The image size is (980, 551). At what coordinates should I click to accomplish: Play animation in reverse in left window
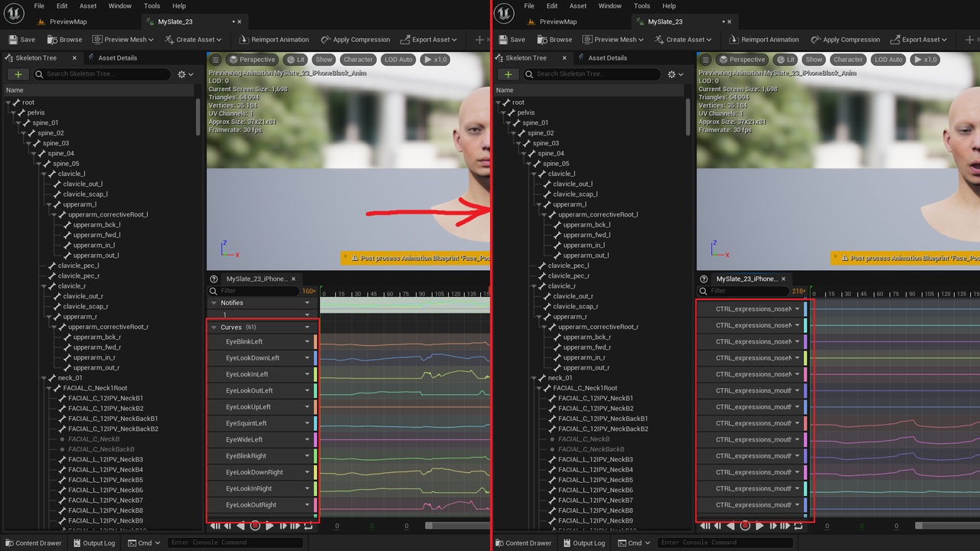click(x=240, y=526)
